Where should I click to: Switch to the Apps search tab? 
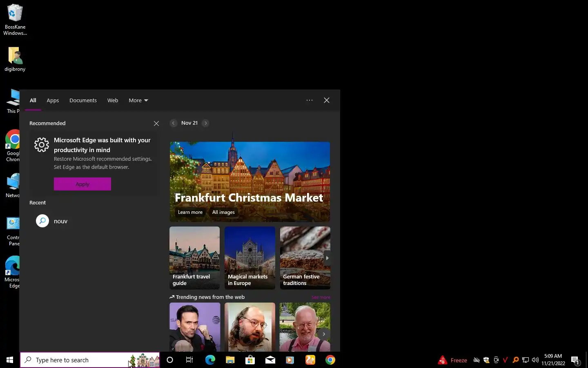click(53, 100)
